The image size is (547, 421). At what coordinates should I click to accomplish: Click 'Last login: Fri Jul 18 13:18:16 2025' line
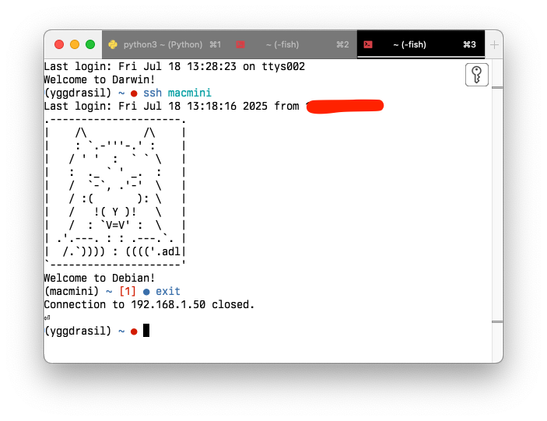click(171, 106)
